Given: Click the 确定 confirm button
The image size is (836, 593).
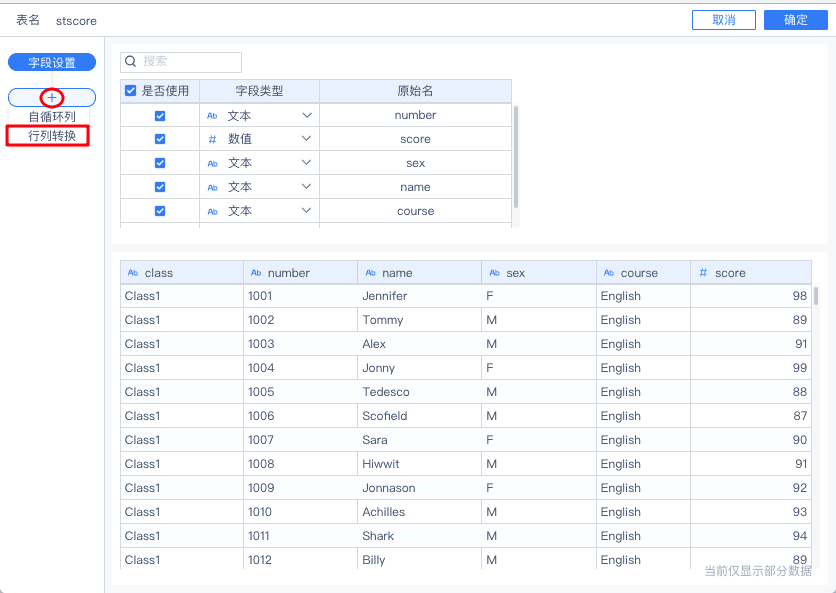Looking at the screenshot, I should [795, 20].
